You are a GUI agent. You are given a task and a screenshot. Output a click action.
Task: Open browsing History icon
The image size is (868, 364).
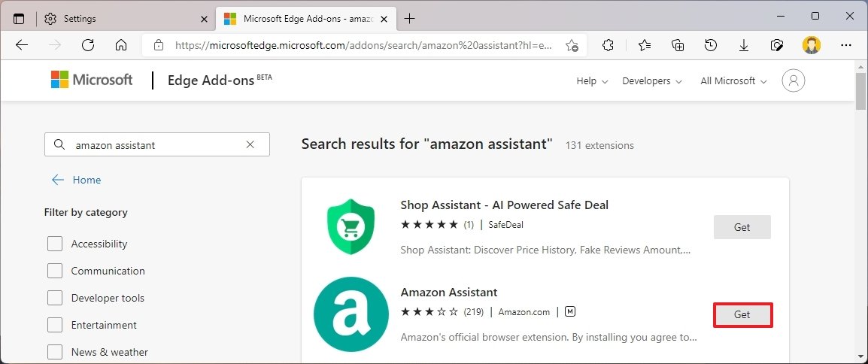click(711, 45)
